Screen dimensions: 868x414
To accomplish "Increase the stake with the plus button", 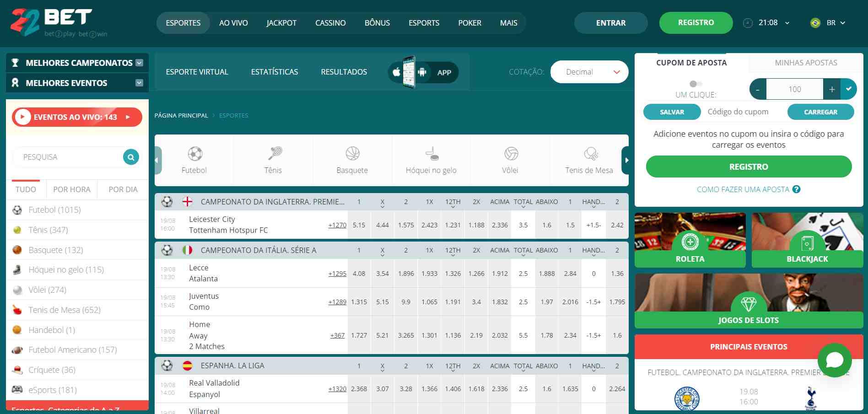I will pos(832,89).
